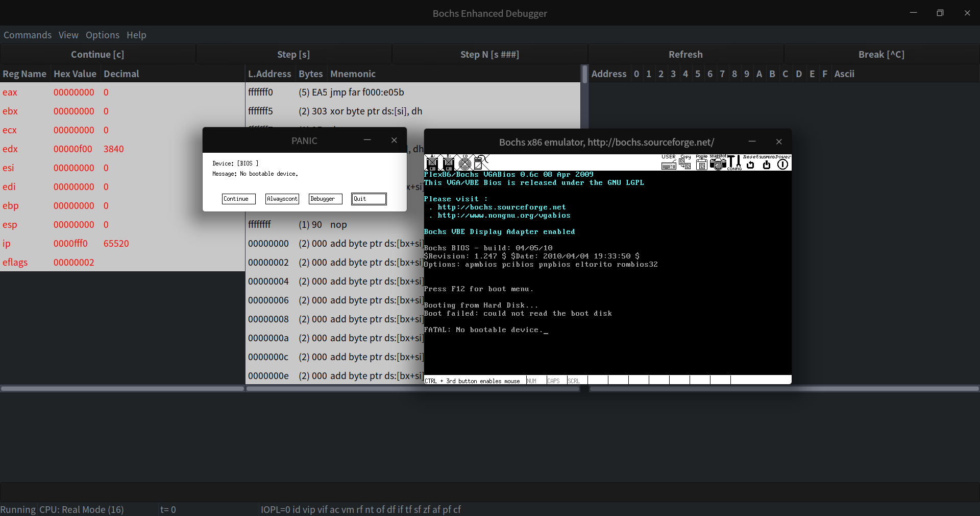
Task: Select disassembly line at address 00000000
Action: click(x=335, y=243)
